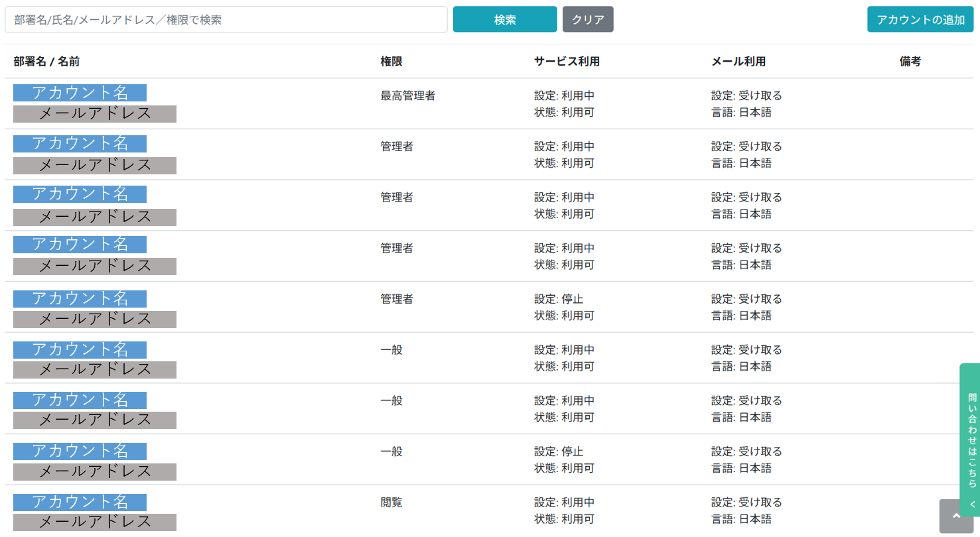Click the メール利用 column header
Image resolution: width=980 pixels, height=537 pixels.
tap(738, 62)
